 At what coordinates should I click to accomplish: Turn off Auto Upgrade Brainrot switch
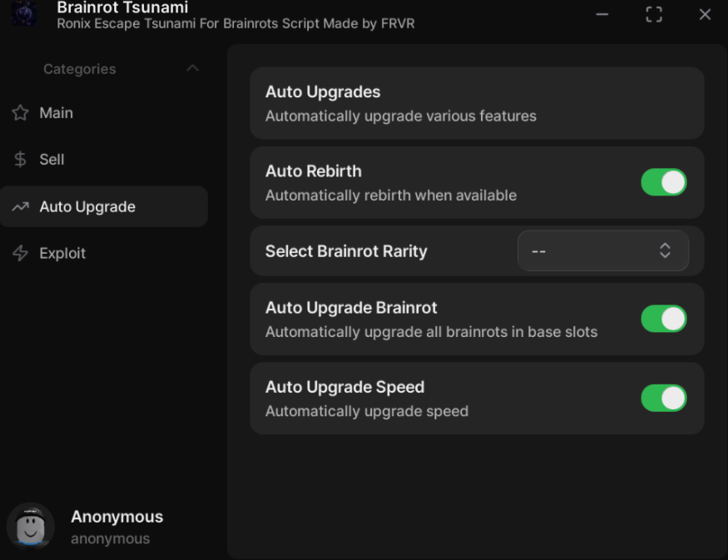click(663, 319)
